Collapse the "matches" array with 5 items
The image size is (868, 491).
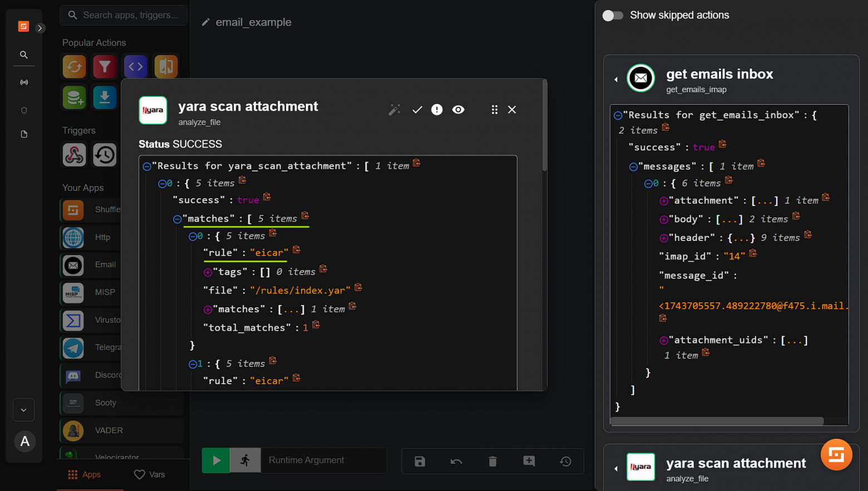click(177, 219)
